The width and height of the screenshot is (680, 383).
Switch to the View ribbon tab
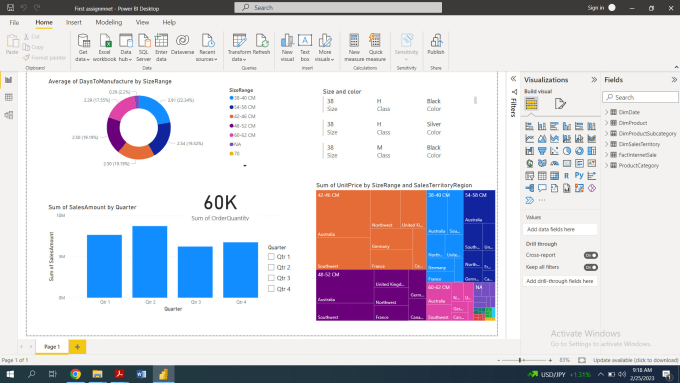(142, 23)
